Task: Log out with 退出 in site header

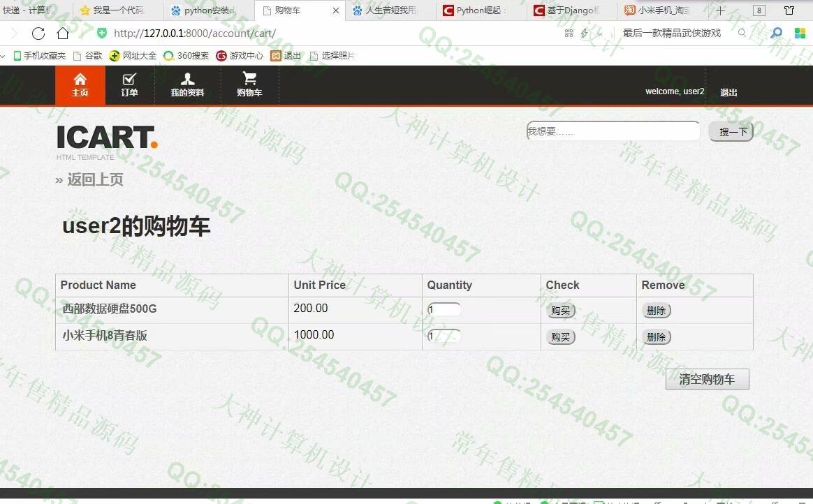Action: [x=728, y=92]
